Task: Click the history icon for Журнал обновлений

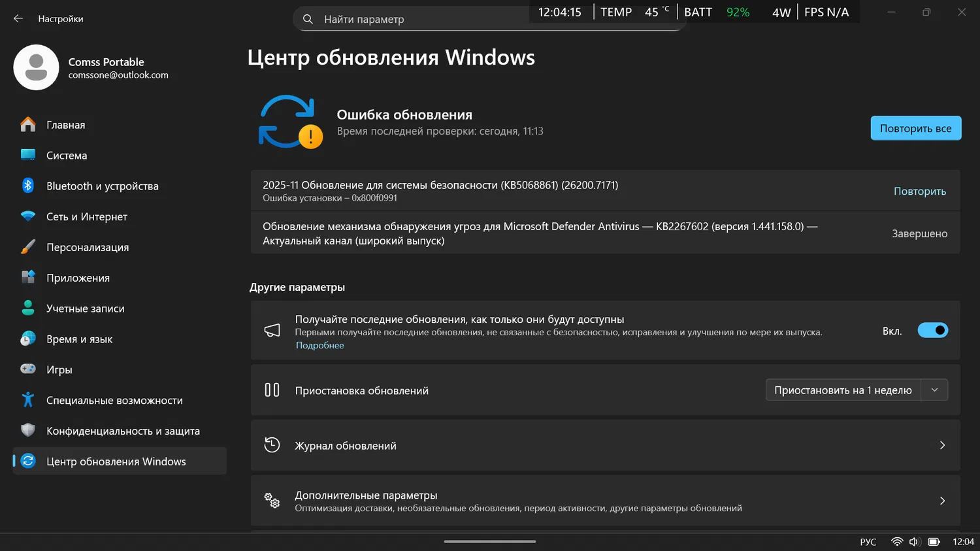Action: [272, 445]
